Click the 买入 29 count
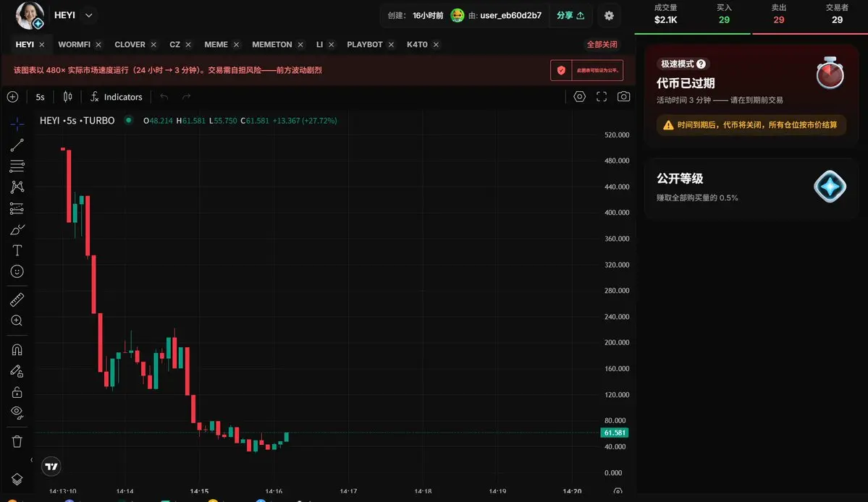 click(x=724, y=14)
